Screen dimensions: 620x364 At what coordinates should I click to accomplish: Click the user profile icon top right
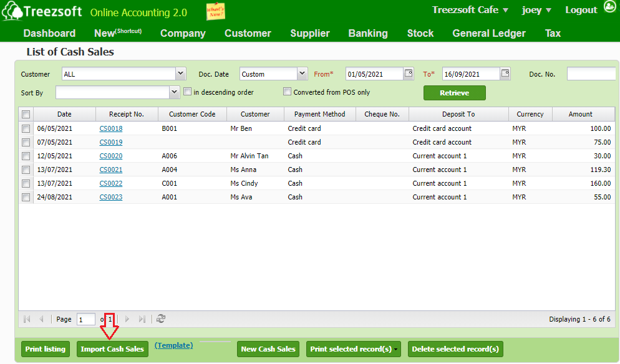click(x=609, y=7)
